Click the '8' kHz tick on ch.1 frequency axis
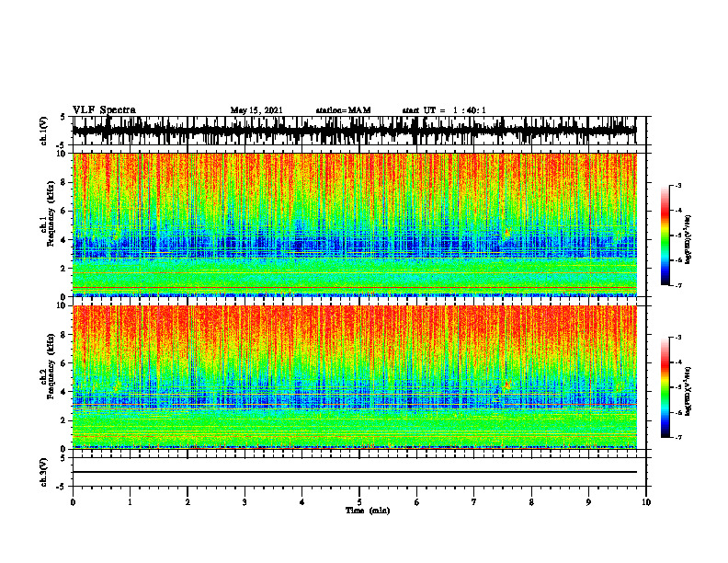Screen dimensions: 728x563 [x=64, y=182]
